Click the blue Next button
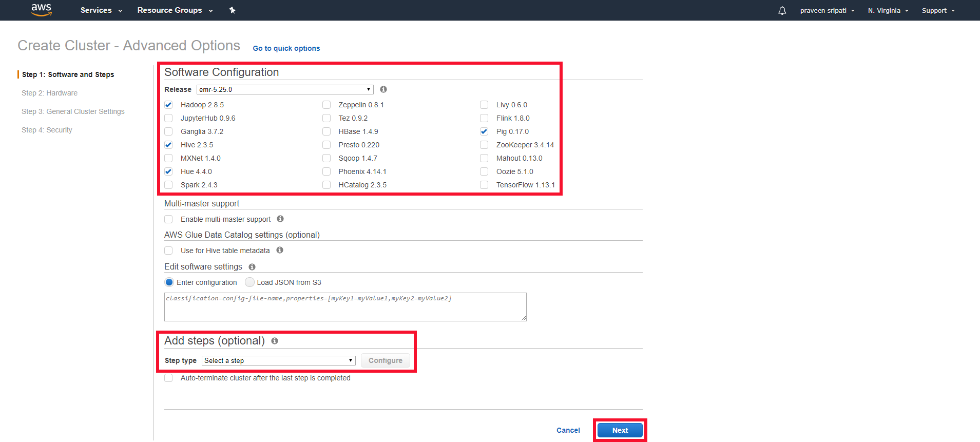 (620, 430)
